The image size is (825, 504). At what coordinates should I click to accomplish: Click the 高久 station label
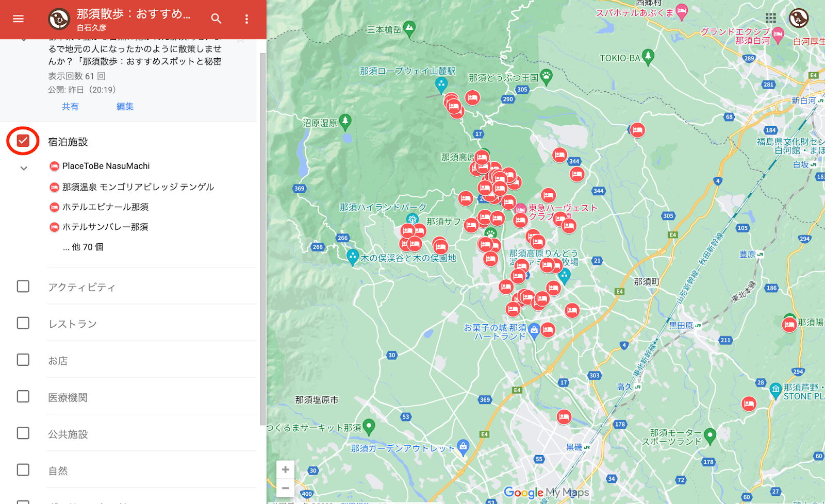click(624, 387)
